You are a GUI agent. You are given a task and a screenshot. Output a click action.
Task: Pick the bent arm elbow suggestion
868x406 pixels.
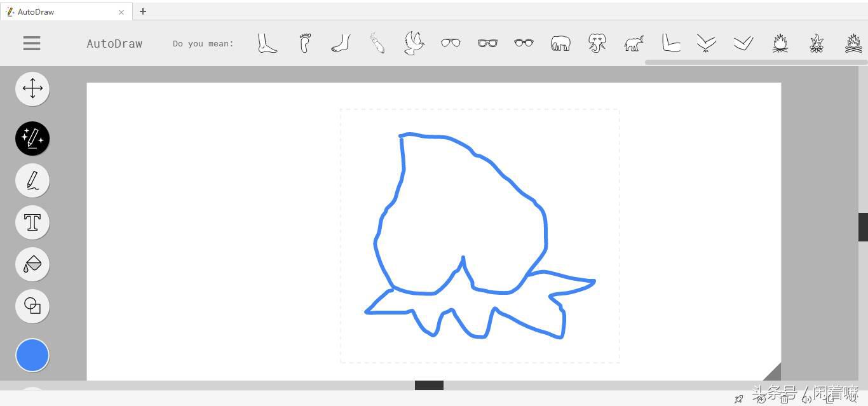point(670,43)
